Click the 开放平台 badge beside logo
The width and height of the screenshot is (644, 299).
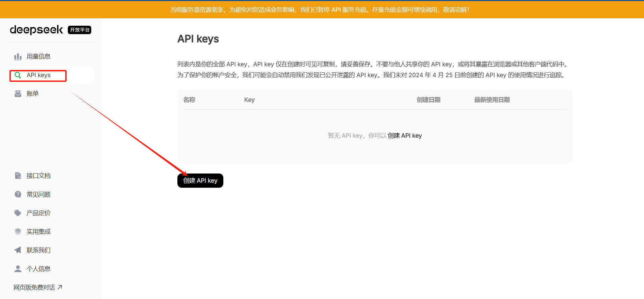[x=79, y=30]
